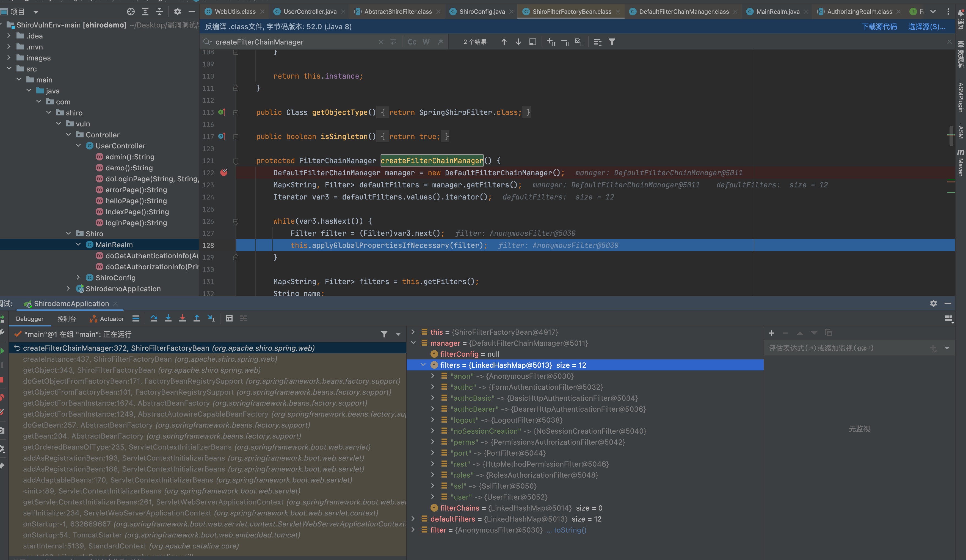Toggle whole words W search option
The height and width of the screenshot is (560, 966).
(426, 42)
